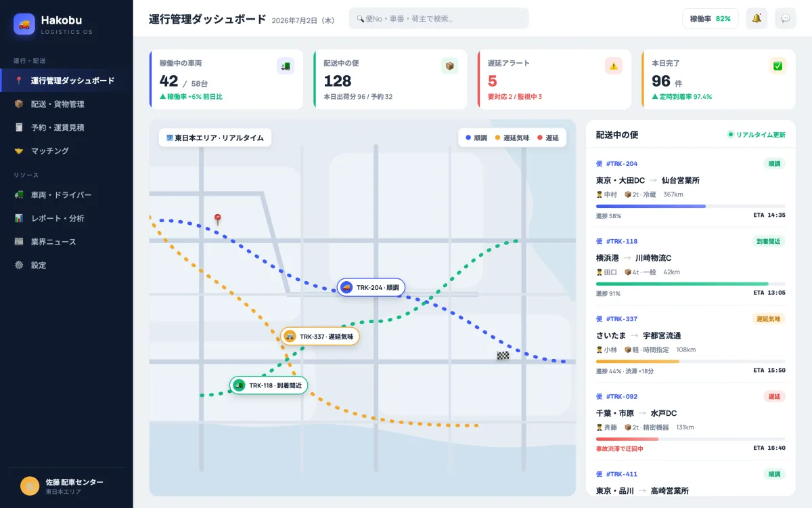Click the chart icon beside レポート・分析
The width and height of the screenshot is (812, 508).
coord(19,218)
